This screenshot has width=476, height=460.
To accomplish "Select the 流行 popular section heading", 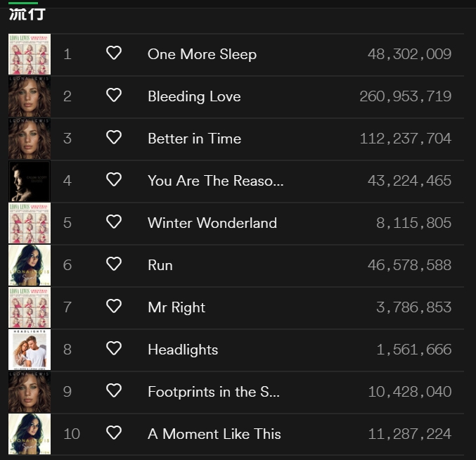I will tap(27, 14).
